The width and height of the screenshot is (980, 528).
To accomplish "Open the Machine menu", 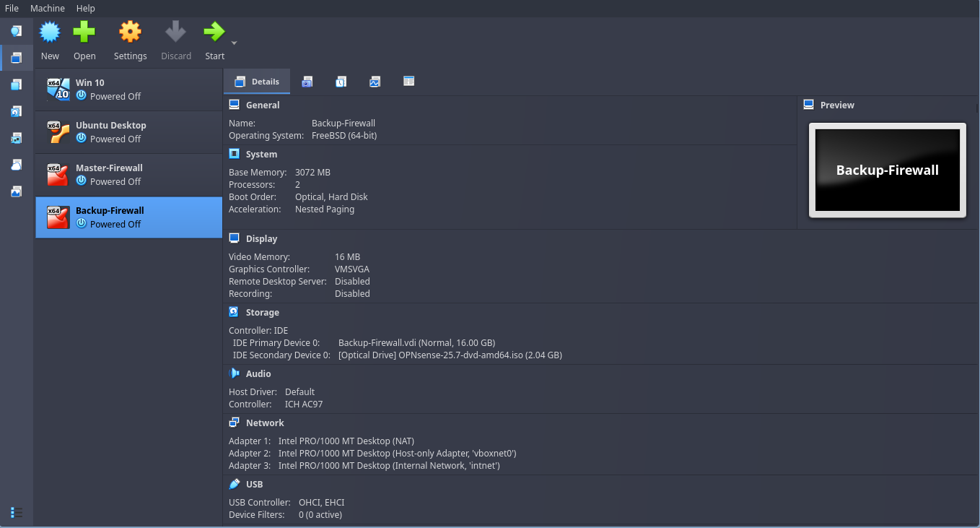I will [48, 8].
